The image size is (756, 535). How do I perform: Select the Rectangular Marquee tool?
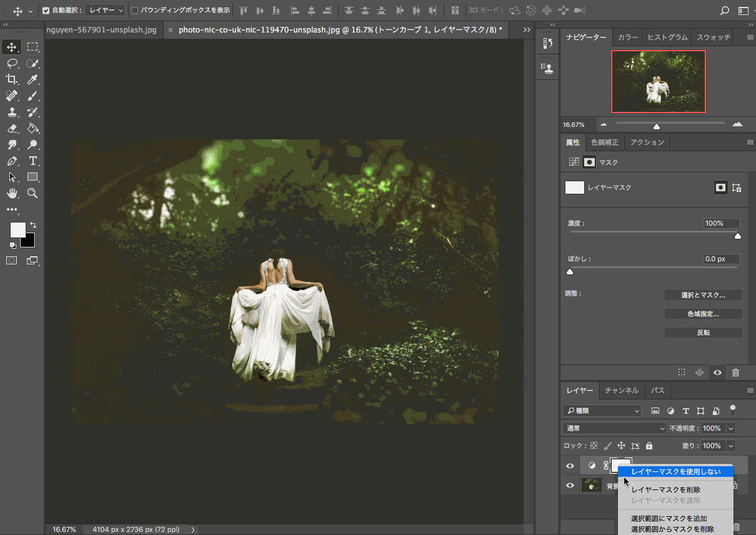pyautogui.click(x=32, y=47)
